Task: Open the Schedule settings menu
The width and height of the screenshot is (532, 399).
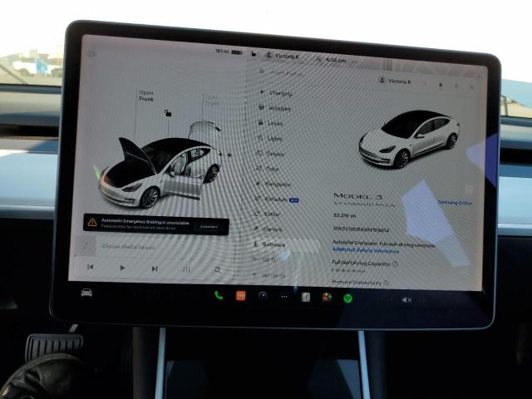Action: [x=276, y=199]
